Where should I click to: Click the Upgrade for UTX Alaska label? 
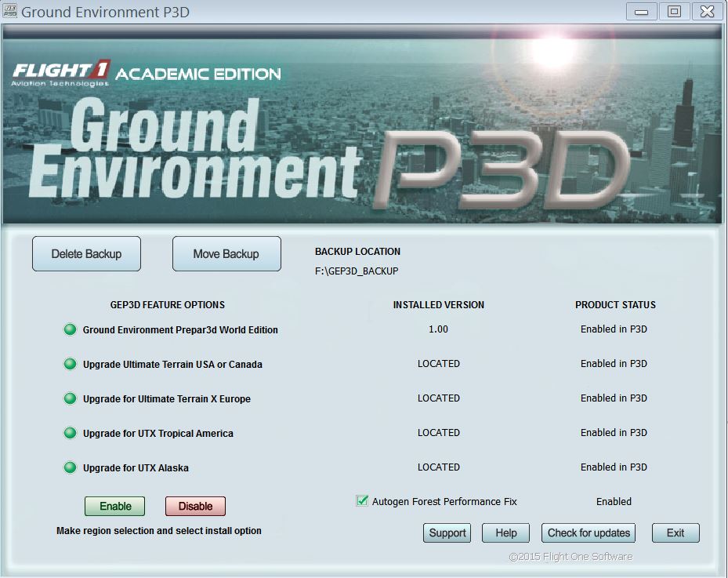coord(136,468)
